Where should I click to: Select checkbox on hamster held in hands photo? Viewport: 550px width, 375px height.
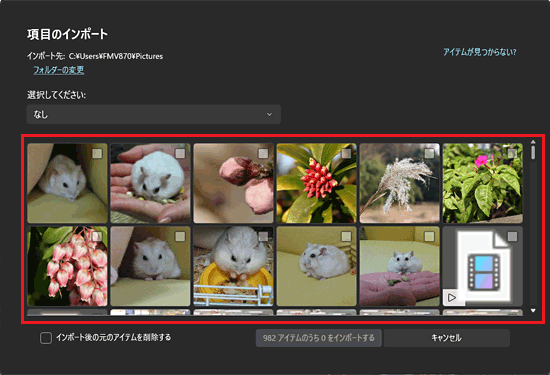click(x=180, y=154)
